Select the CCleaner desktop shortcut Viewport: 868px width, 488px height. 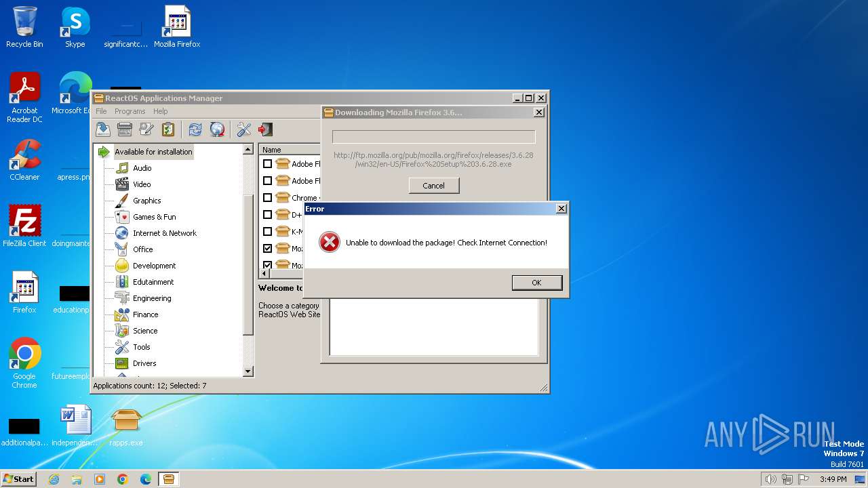click(24, 160)
